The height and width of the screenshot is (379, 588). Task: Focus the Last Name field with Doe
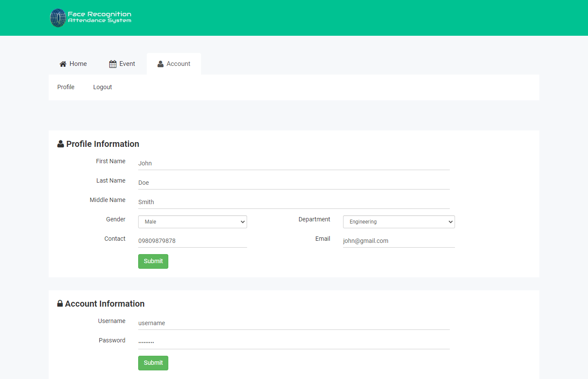(x=294, y=183)
